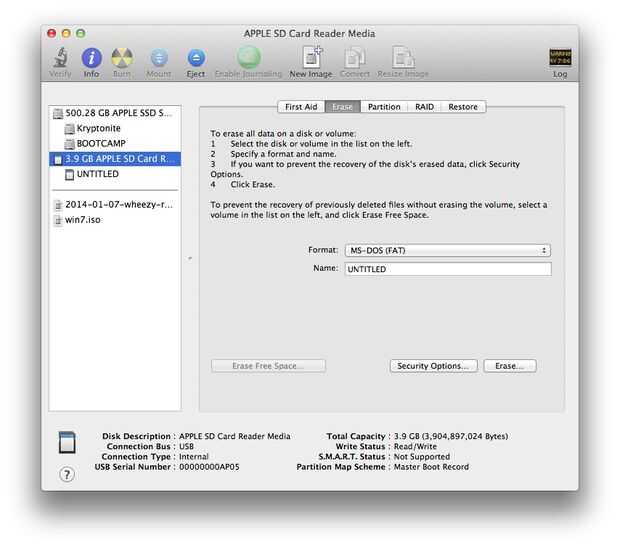Screen dimensions: 620x548
Task: Eject the disk using Eject icon
Action: (x=196, y=58)
